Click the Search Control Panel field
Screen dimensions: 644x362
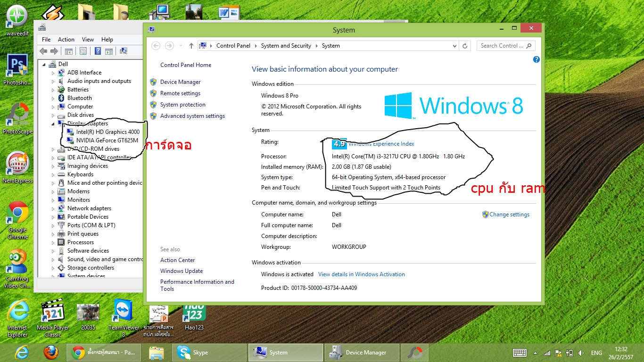(x=506, y=46)
